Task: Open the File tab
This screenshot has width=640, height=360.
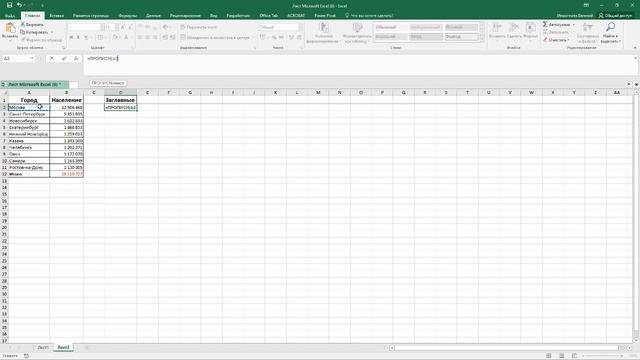Action: [x=10, y=16]
